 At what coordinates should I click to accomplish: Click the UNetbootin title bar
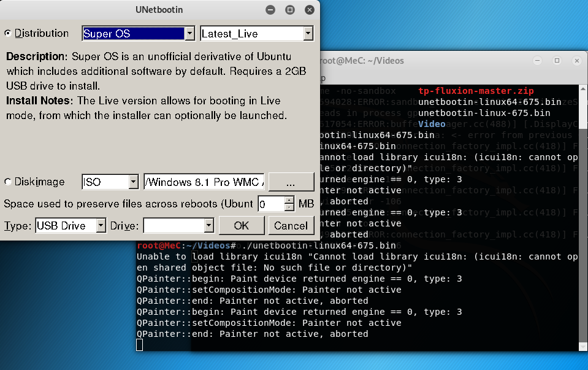coord(159,10)
